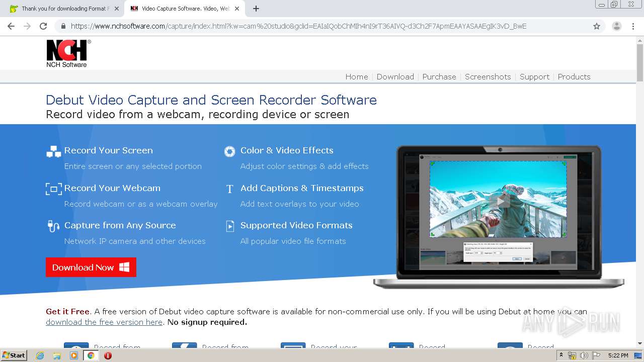Click the Supported Video Formats file icon

230,226
